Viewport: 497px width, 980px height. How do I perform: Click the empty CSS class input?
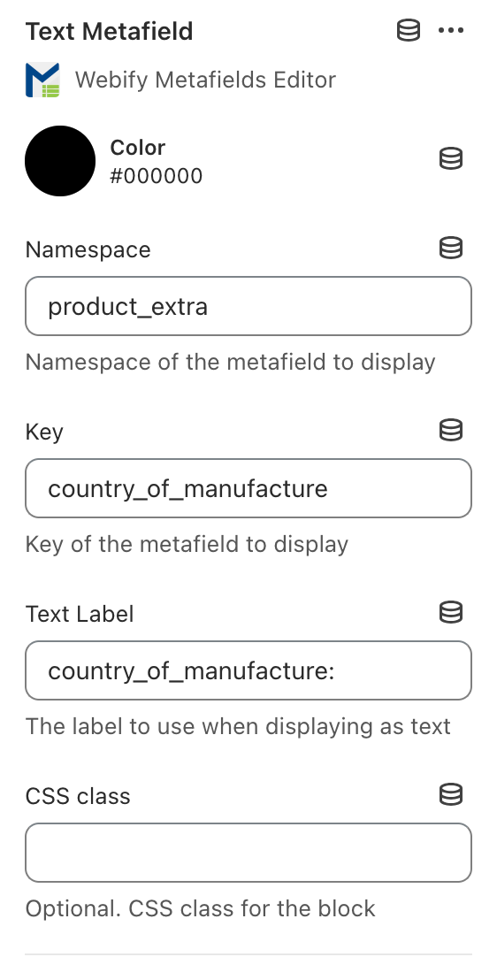click(x=248, y=853)
